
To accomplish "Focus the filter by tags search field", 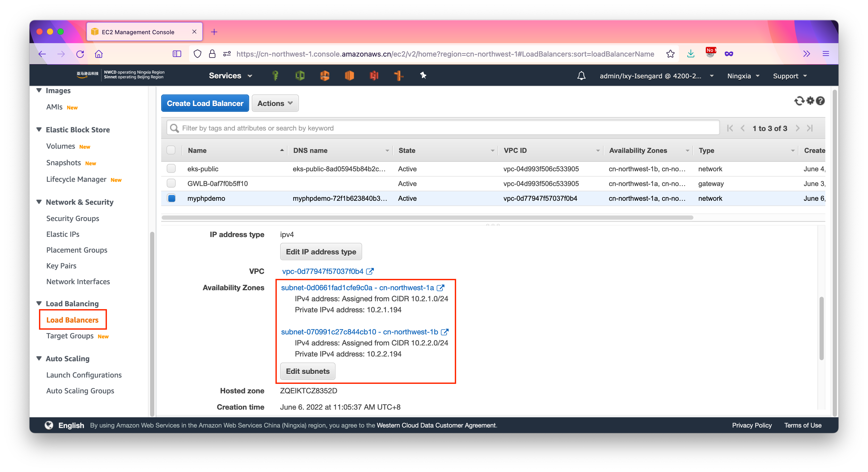I will (x=443, y=128).
